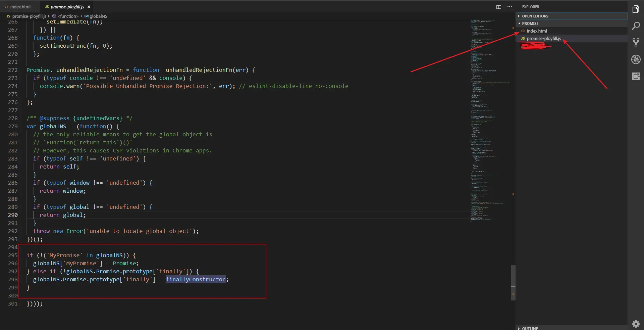Click 'else if' keyword on line 297

tap(45, 271)
